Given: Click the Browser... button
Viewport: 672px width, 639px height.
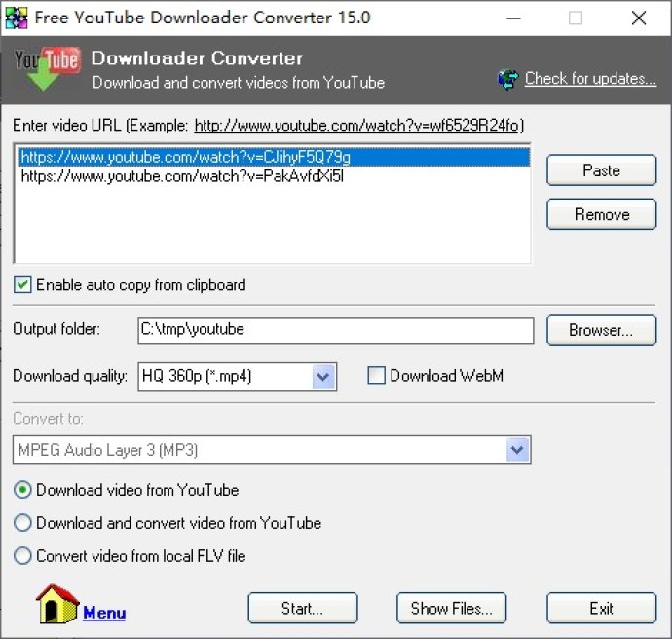Looking at the screenshot, I should (601, 330).
